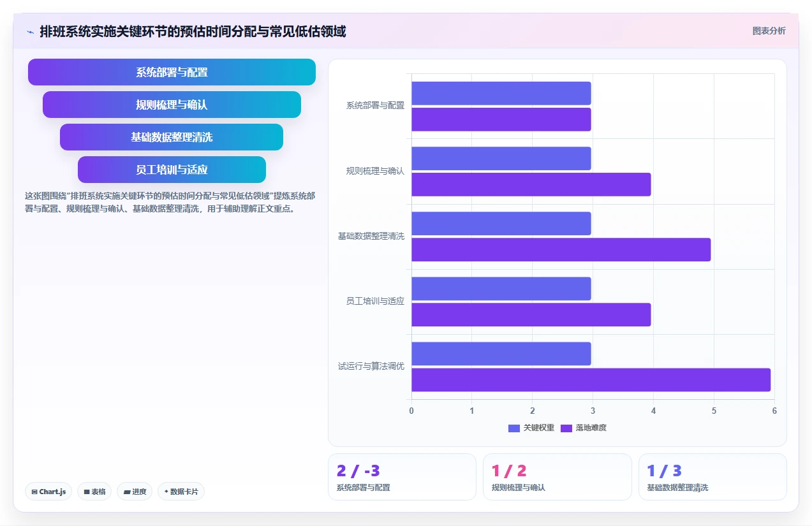
Task: Click 关键权重 bar for 系统部署与配置
Action: 501,93
